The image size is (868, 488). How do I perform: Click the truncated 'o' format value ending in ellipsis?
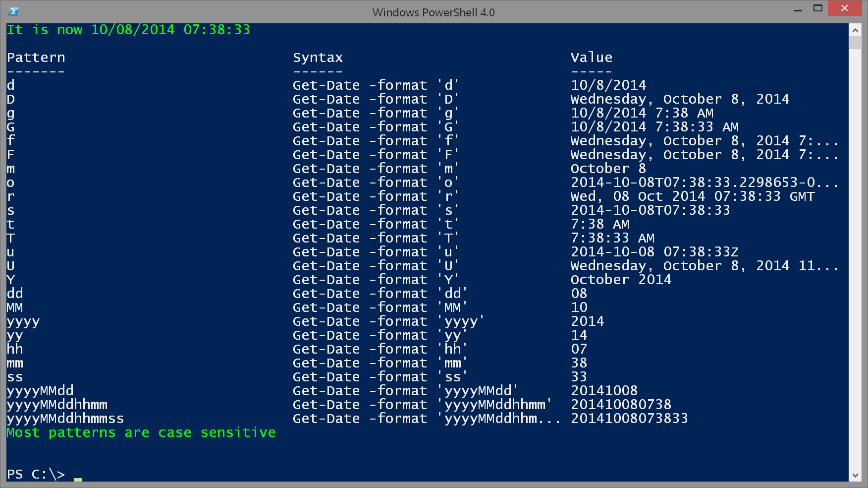(x=704, y=183)
